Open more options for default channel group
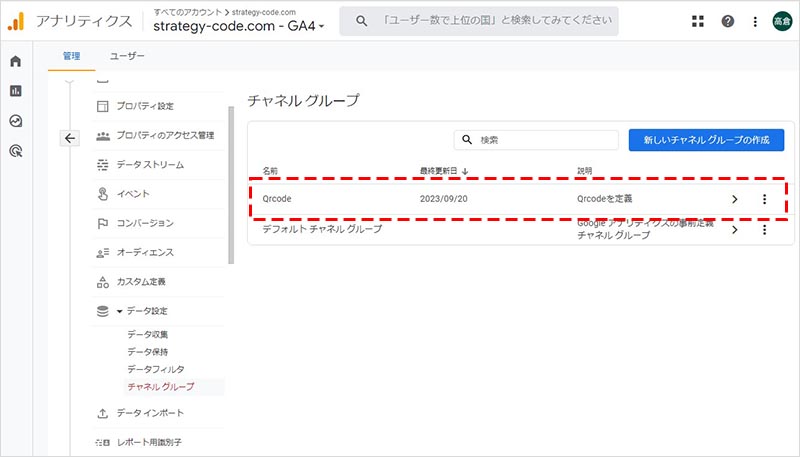Screen dimensions: 800x457 coord(764,230)
